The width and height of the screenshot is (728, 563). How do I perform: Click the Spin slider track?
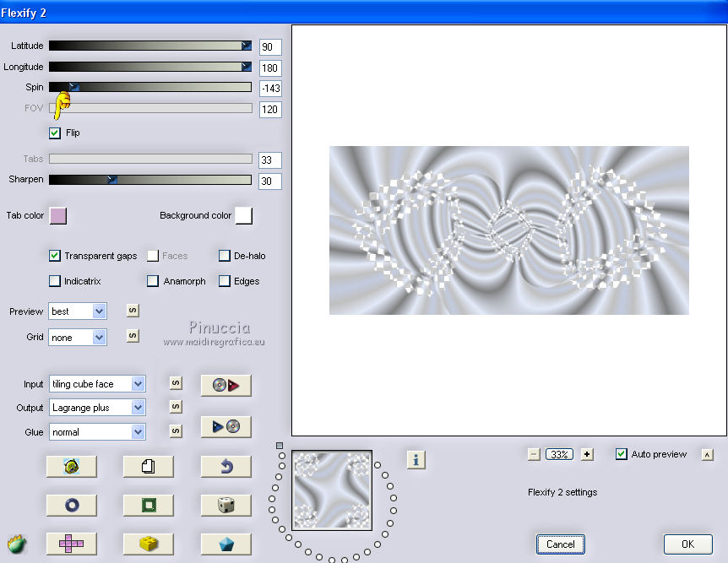pyautogui.click(x=150, y=87)
